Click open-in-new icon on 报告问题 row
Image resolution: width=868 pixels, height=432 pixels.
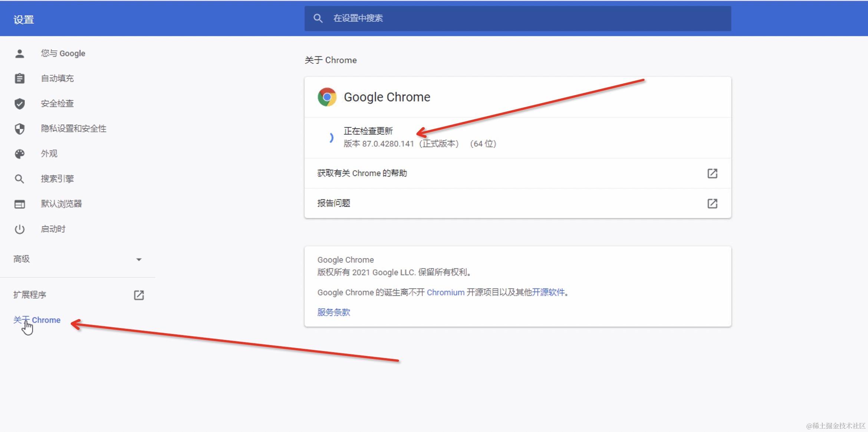click(712, 203)
